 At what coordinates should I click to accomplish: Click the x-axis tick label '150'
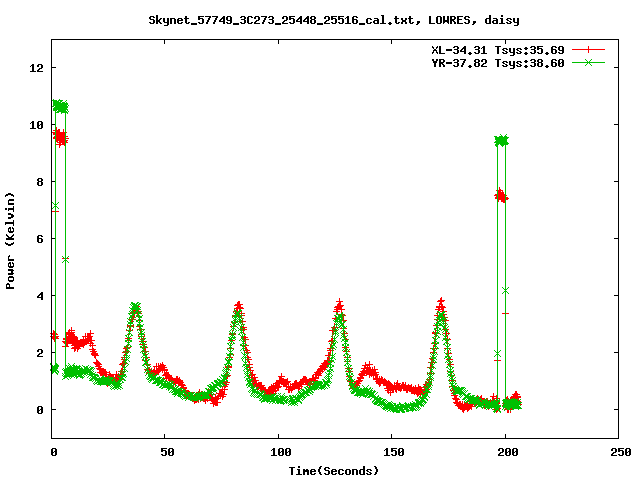point(394,452)
